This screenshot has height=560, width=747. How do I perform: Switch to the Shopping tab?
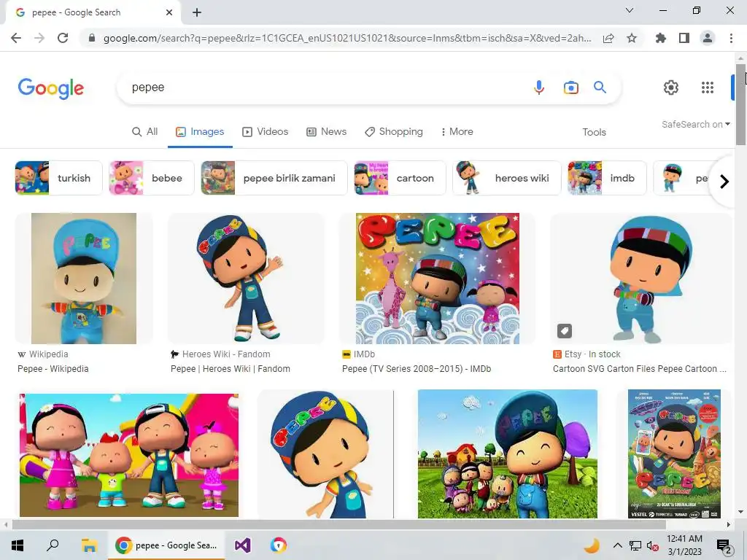(x=394, y=132)
